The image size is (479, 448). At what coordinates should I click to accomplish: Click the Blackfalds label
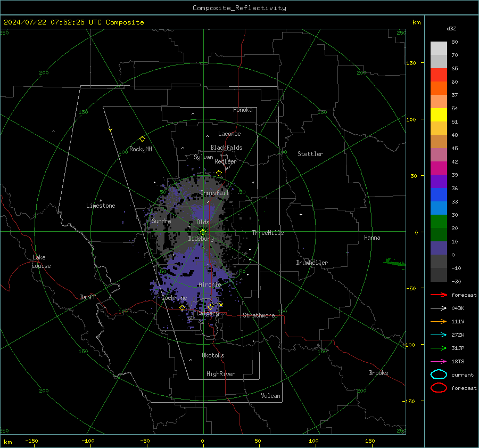click(226, 148)
